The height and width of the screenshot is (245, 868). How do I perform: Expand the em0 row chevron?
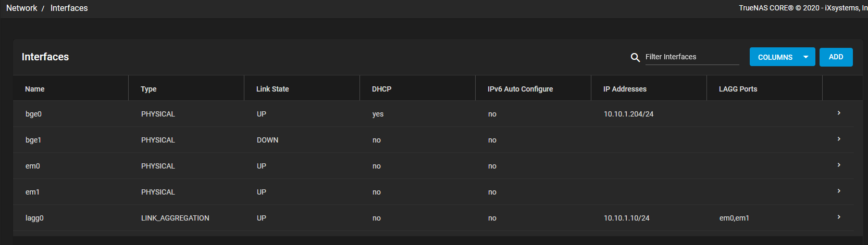tap(839, 165)
